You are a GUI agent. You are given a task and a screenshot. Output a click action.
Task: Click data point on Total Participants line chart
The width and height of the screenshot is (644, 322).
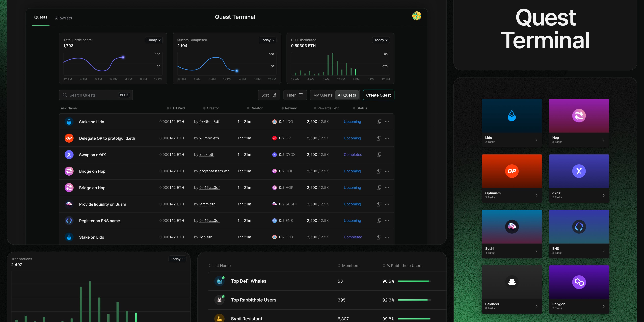123,57
